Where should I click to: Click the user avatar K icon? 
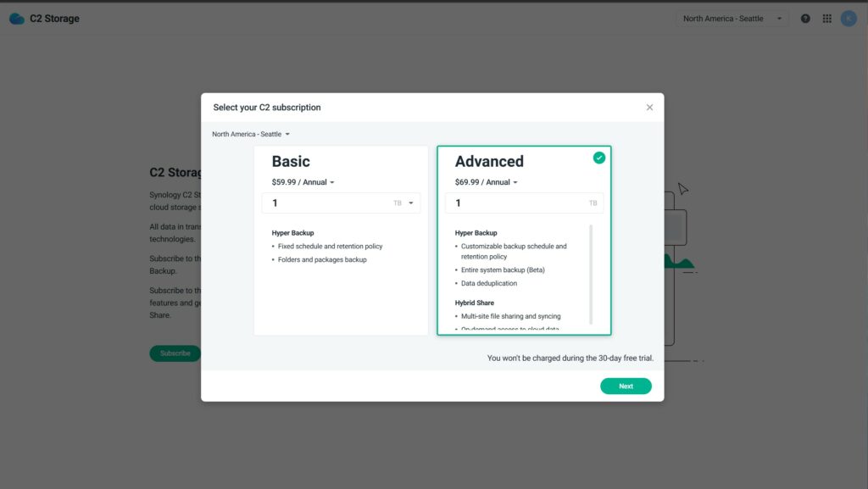(x=849, y=19)
